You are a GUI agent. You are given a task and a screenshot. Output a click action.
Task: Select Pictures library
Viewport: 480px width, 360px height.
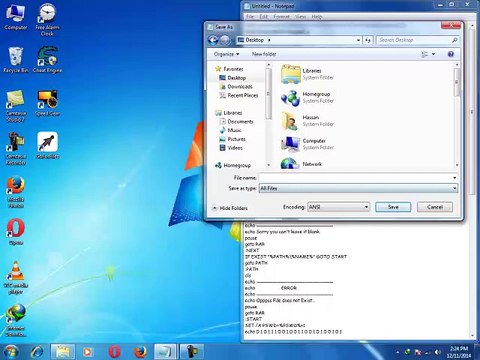[x=232, y=139]
